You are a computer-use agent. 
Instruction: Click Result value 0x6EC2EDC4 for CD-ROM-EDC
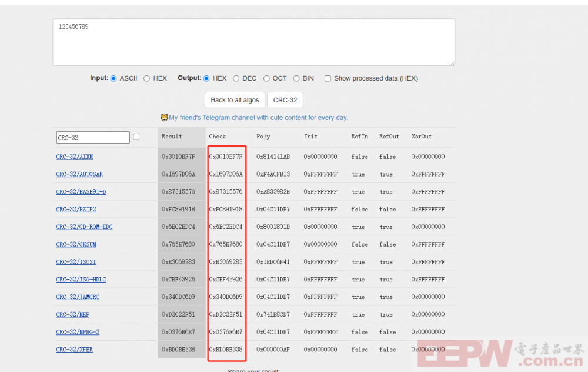(179, 227)
